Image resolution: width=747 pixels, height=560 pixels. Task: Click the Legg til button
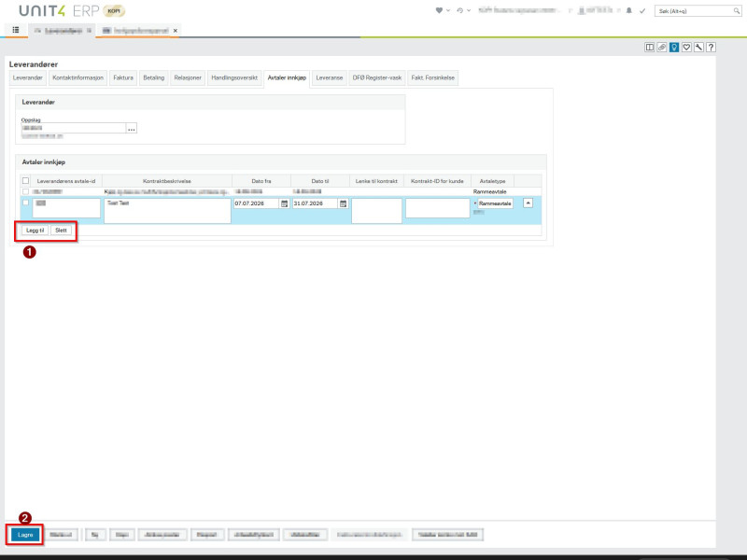35,231
